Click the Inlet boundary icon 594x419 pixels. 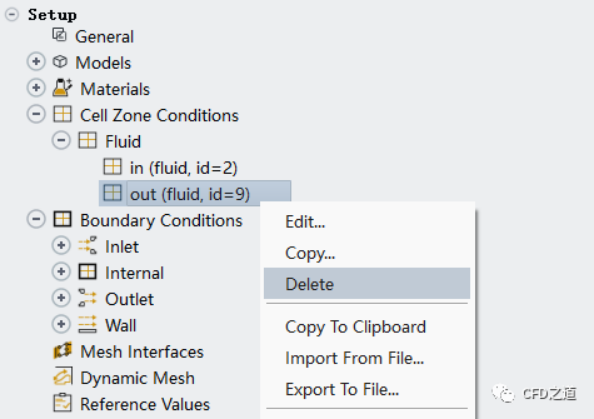pyautogui.click(x=88, y=245)
